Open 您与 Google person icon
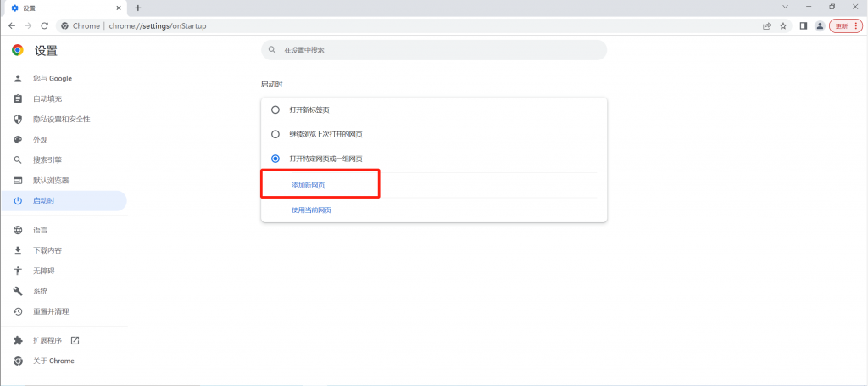Screen dimensions: 868x386 pyautogui.click(x=18, y=79)
